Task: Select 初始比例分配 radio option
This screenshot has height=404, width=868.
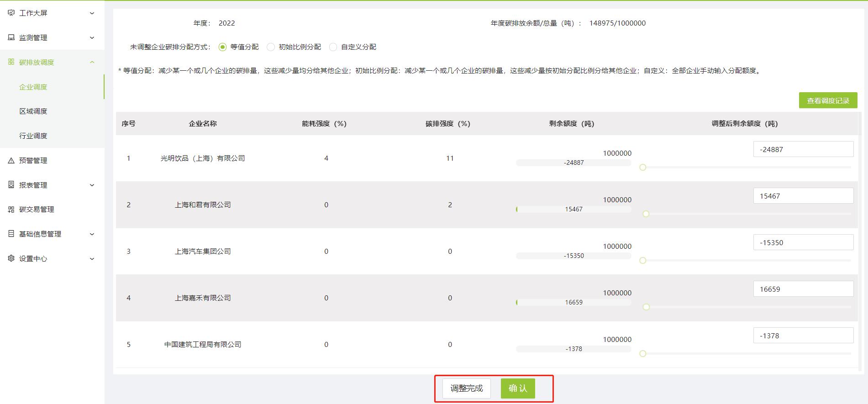Action: point(271,47)
